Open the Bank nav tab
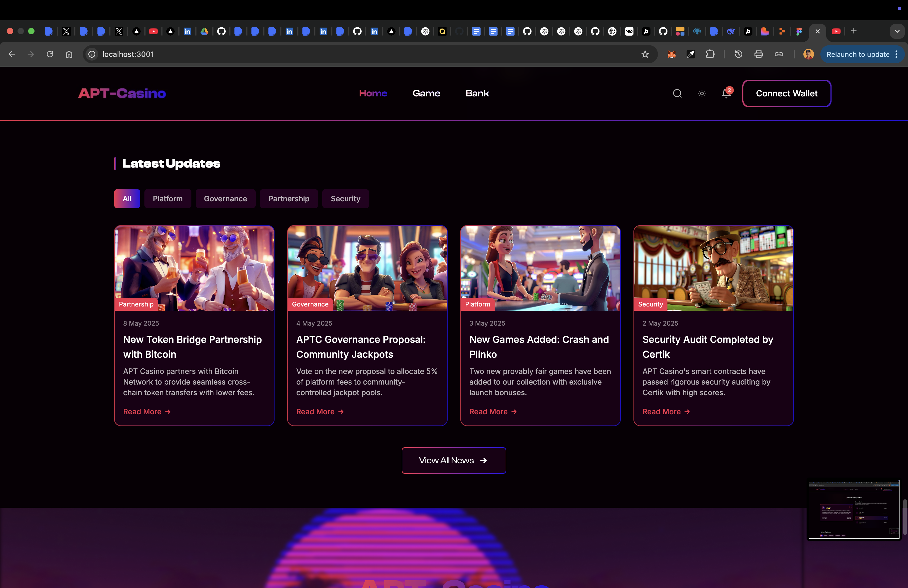The height and width of the screenshot is (588, 908). pos(477,93)
